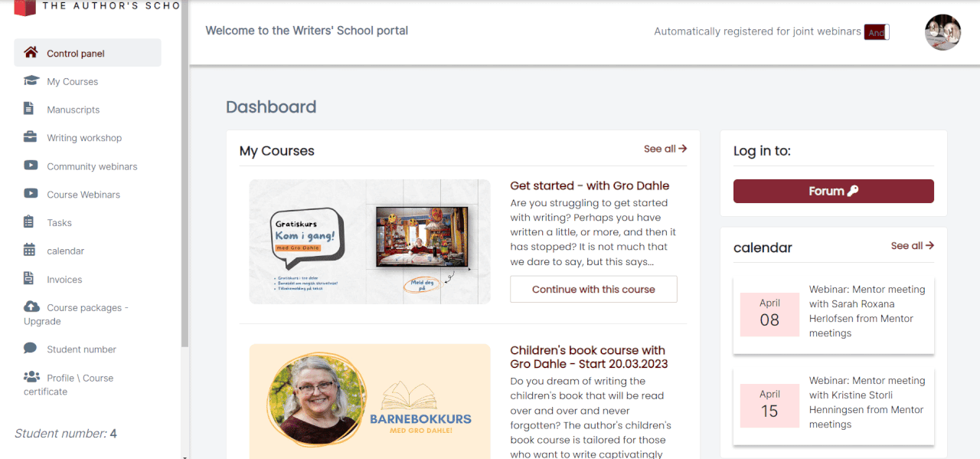Click the Control panel home icon
Viewport: 980px width, 459px height.
pyautogui.click(x=31, y=53)
